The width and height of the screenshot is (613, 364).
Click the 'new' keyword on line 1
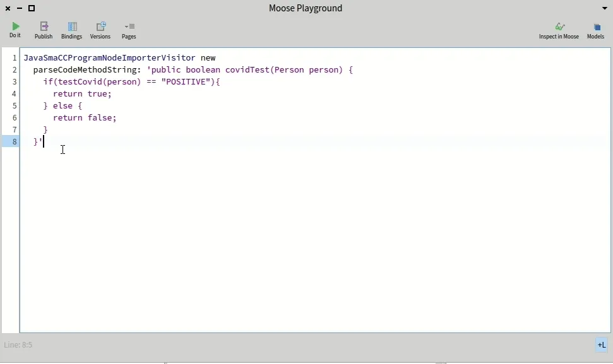[208, 58]
